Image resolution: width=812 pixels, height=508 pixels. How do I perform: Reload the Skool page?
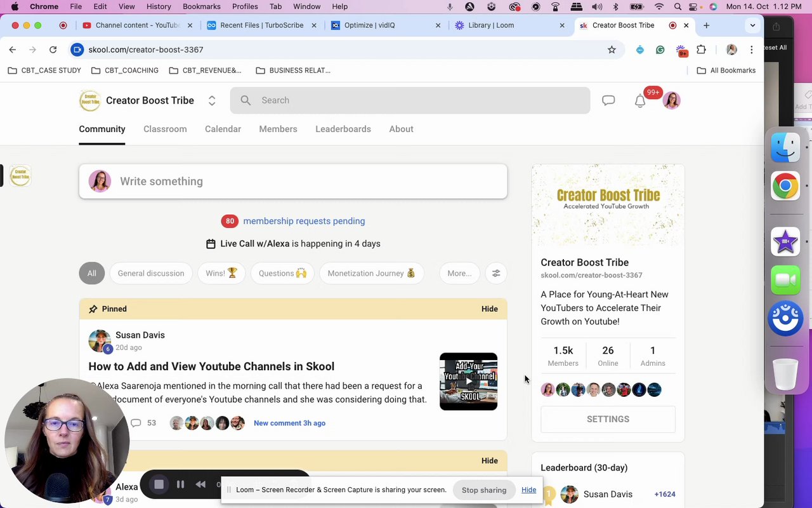[53, 50]
